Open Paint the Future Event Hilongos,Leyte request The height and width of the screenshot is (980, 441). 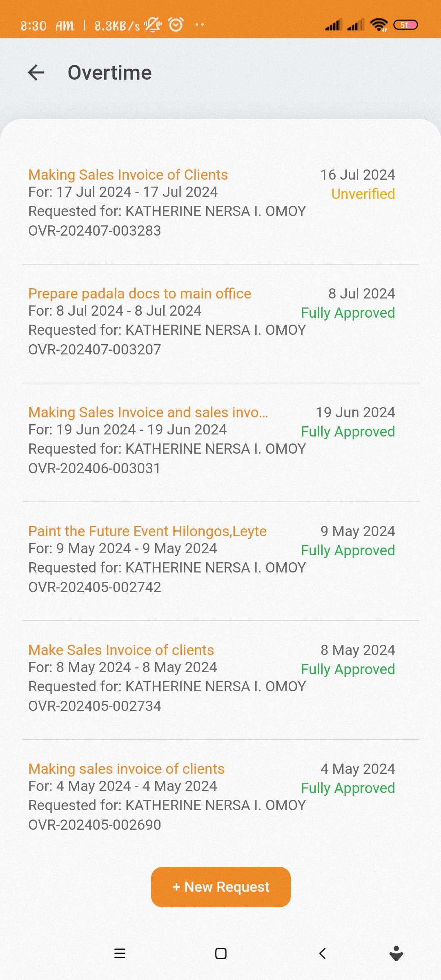147,531
